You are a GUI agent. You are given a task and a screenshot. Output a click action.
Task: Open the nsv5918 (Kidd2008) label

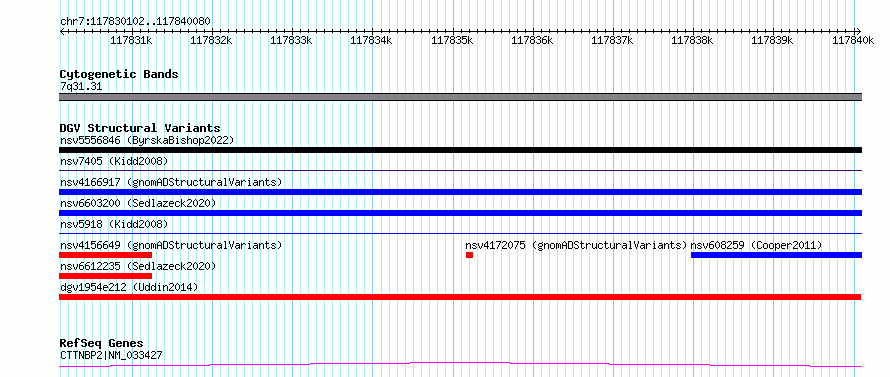point(114,224)
